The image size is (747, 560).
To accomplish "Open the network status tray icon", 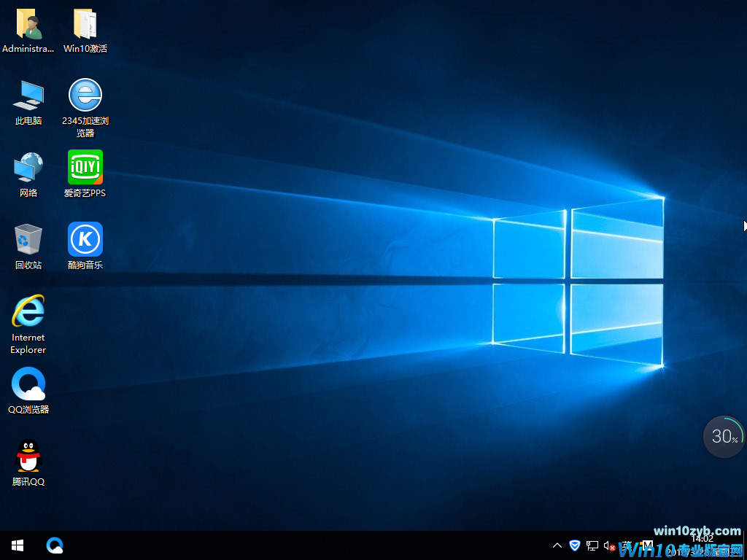I will coord(592,545).
